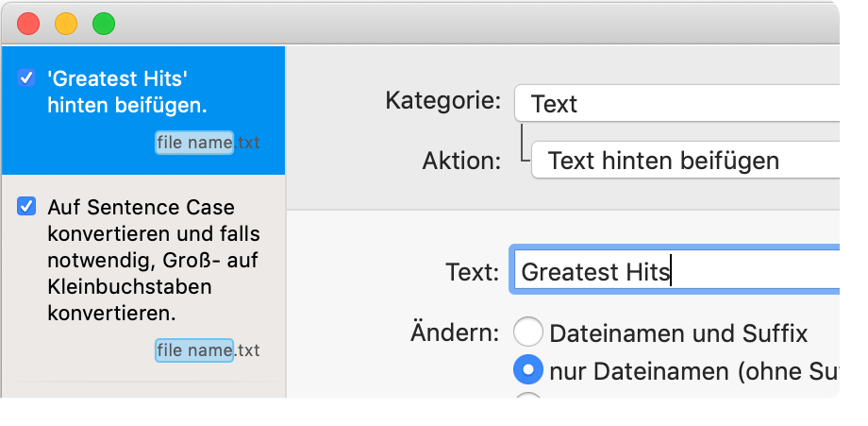Click into the 'Greatest Hits' text field
This screenshot has width=868, height=426.
(x=689, y=273)
